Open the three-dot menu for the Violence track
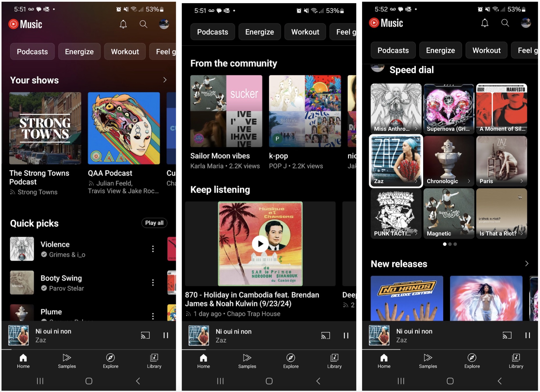This screenshot has height=392, width=540. (x=153, y=249)
